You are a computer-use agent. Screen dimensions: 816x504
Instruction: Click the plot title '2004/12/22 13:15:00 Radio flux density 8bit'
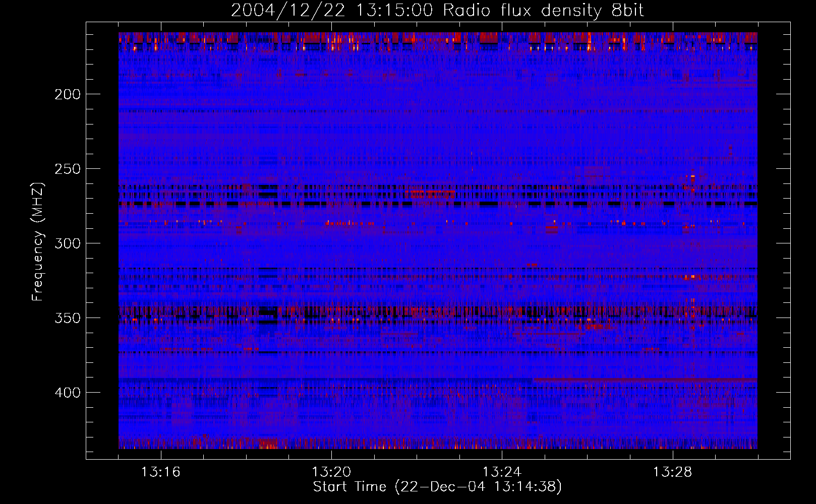(x=437, y=11)
